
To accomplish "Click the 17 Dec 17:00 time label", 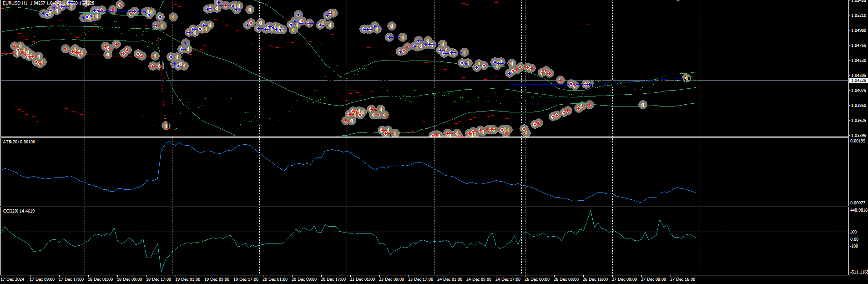I will tap(71, 279).
